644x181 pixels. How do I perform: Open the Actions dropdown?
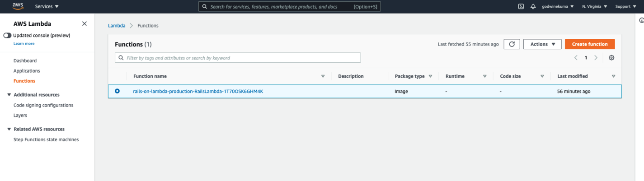tap(542, 44)
